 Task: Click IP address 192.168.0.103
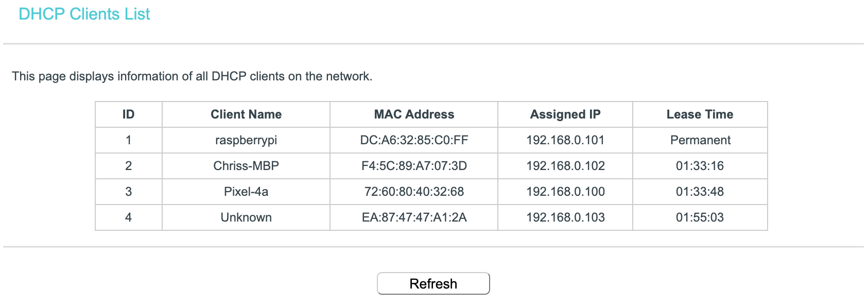565,217
